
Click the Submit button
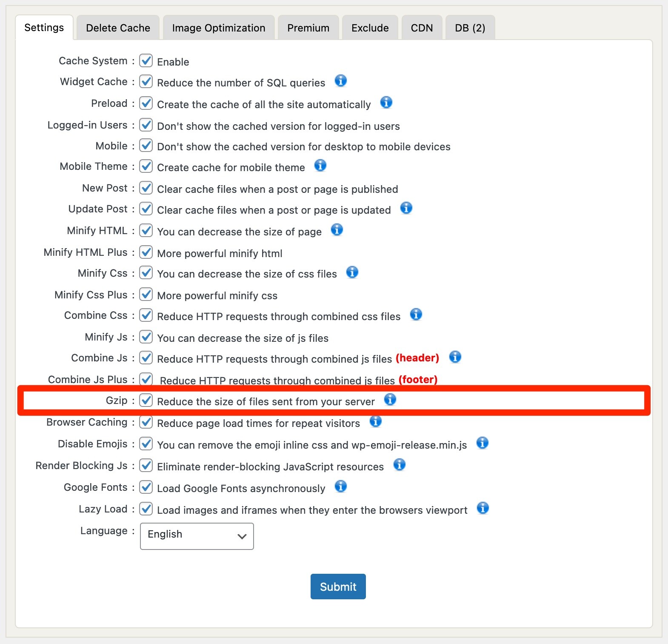pyautogui.click(x=338, y=587)
